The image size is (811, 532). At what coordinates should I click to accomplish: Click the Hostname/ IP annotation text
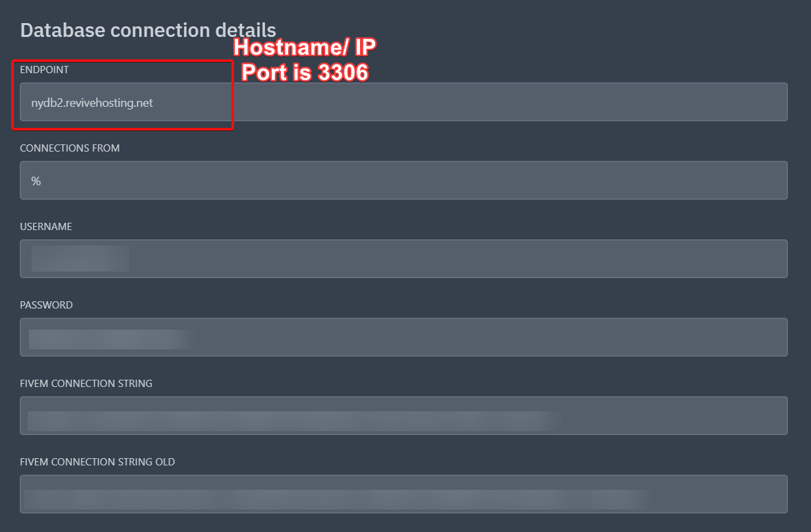tap(304, 47)
